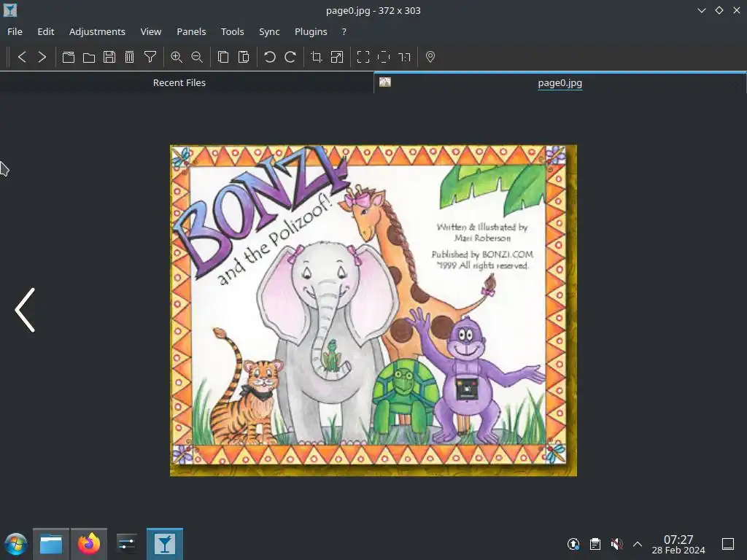This screenshot has width=747, height=560.
Task: Rotate image counter-clockwise
Action: [270, 57]
